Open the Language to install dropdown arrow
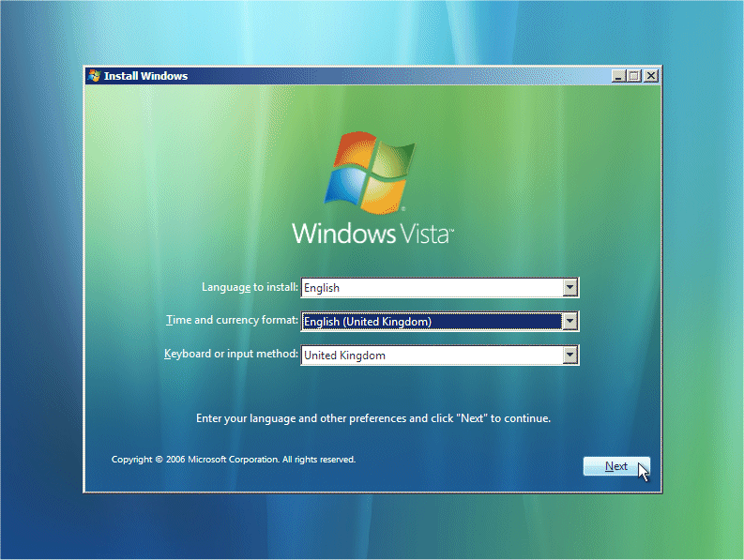The width and height of the screenshot is (744, 560). click(x=569, y=288)
